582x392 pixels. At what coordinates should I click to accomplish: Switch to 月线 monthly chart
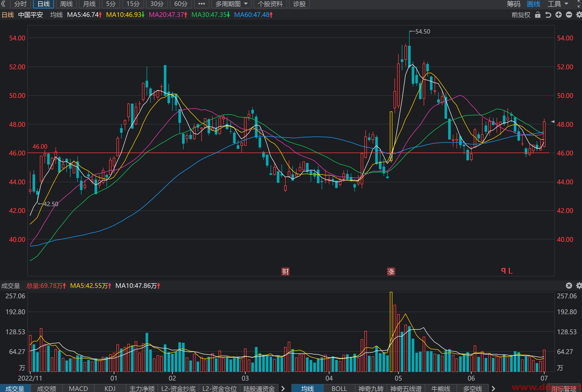tap(89, 4)
